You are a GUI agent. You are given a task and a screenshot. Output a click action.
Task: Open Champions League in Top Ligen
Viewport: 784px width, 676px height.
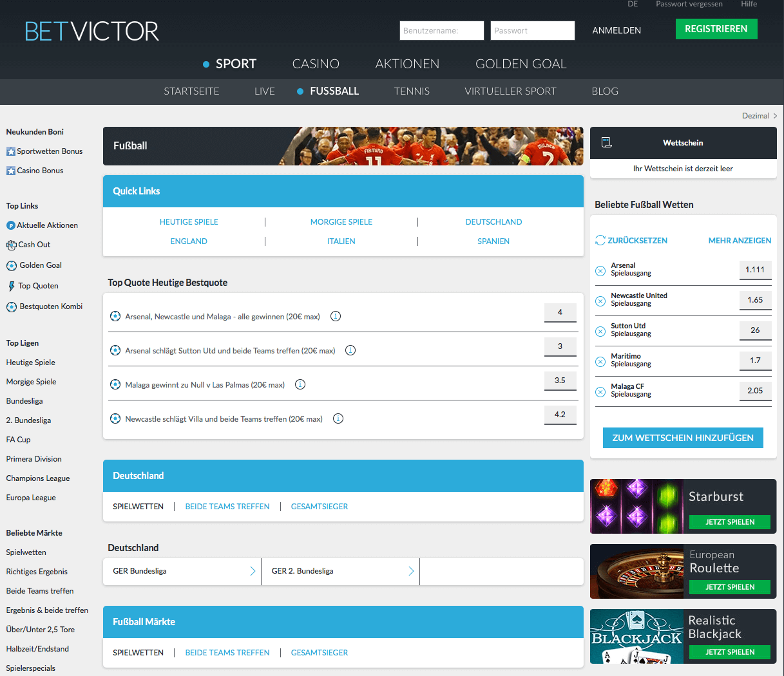(38, 478)
